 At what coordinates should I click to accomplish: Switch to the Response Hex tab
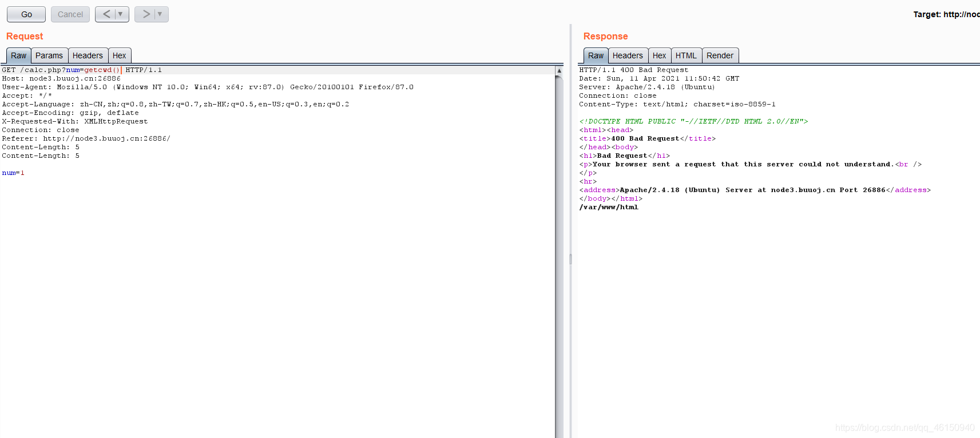[x=659, y=55]
